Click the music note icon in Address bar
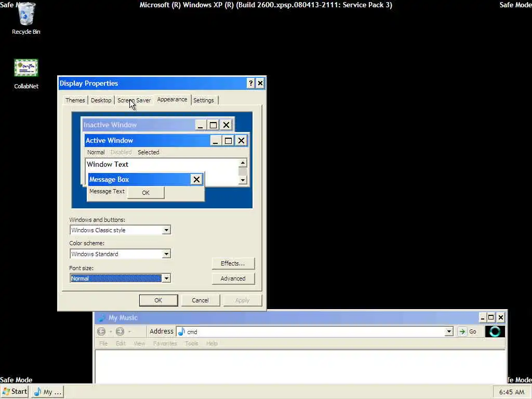Screen dimensions: 532x399 coord(181,331)
